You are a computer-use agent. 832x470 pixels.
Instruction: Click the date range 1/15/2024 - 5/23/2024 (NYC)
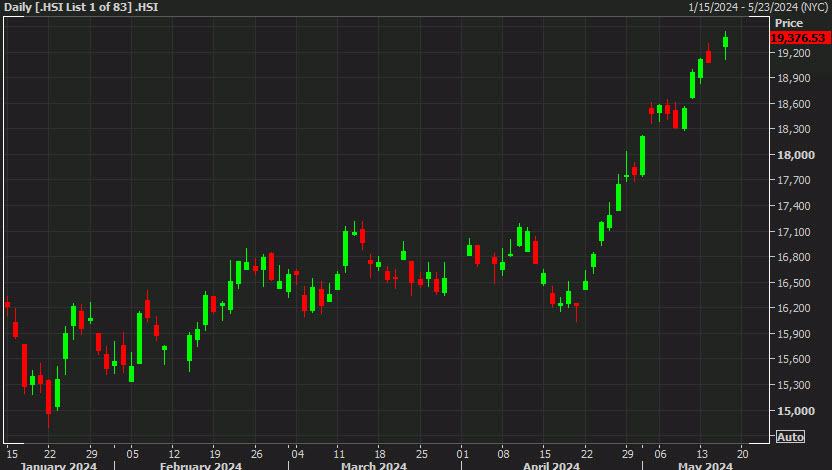(758, 7)
